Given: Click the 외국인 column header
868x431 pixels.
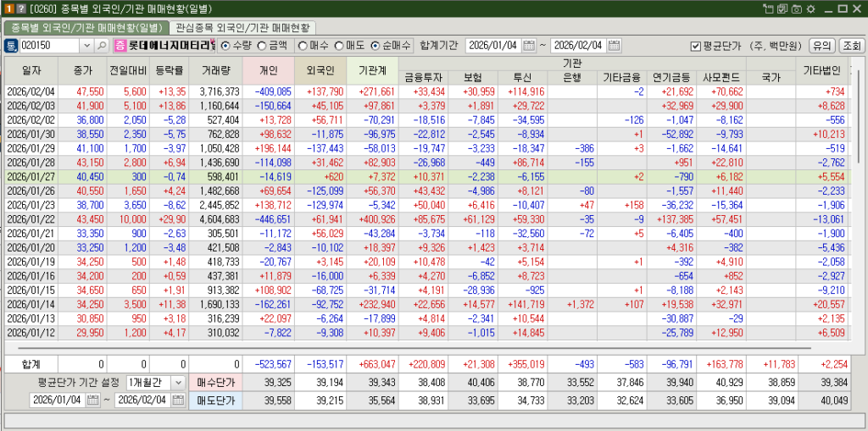Looking at the screenshot, I should 320,70.
